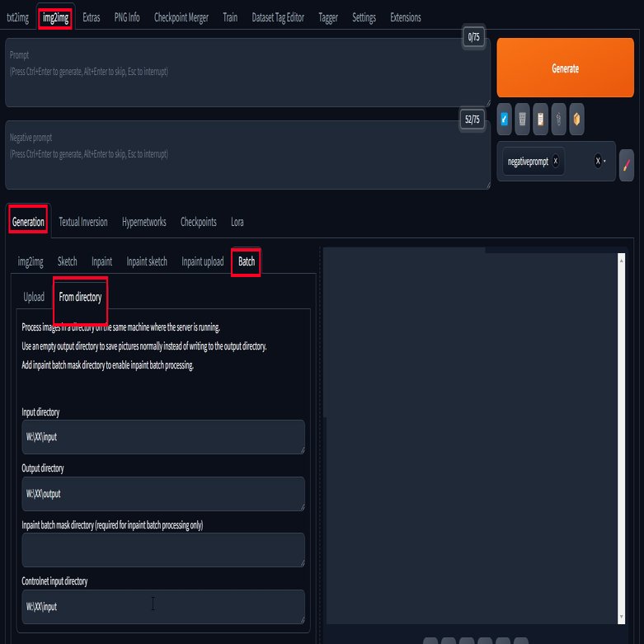This screenshot has width=644, height=644.
Task: Switch to the Upload batch tab
Action: pos(34,297)
